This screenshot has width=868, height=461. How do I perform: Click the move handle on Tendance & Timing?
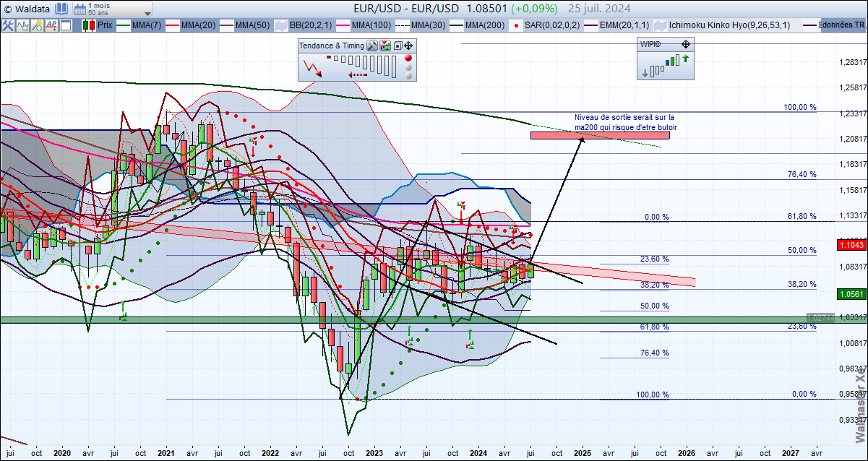pos(408,46)
